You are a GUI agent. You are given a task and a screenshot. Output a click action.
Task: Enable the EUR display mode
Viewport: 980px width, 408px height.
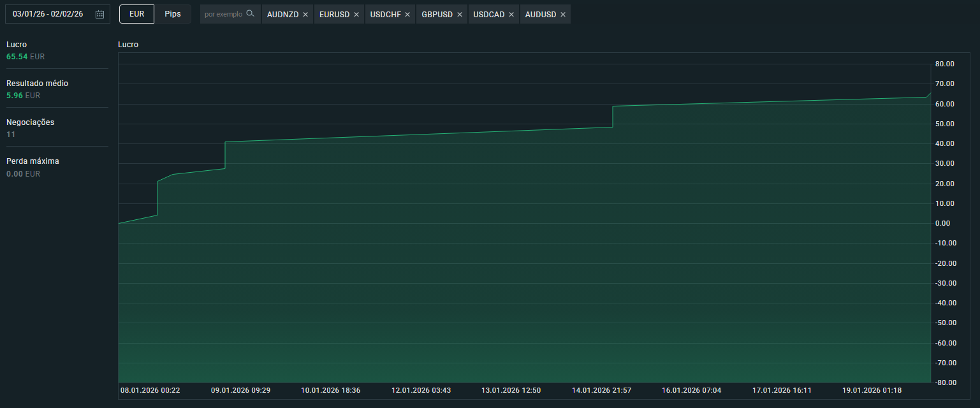[x=136, y=13]
